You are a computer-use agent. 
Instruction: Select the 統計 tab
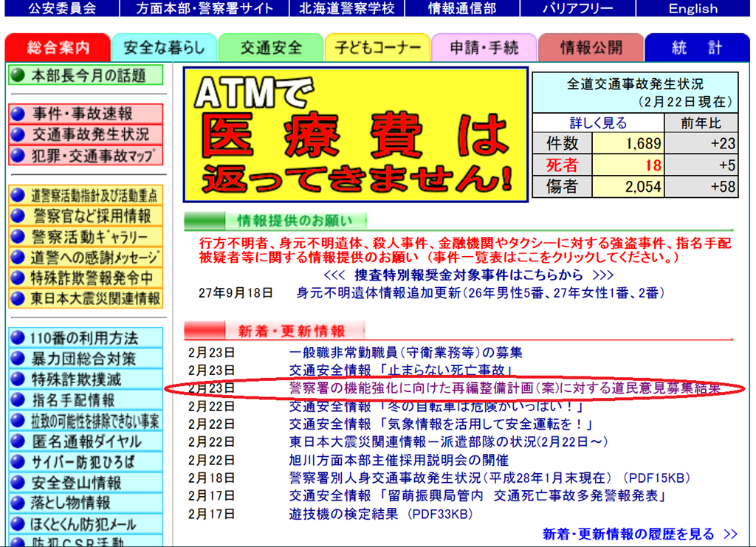[696, 48]
